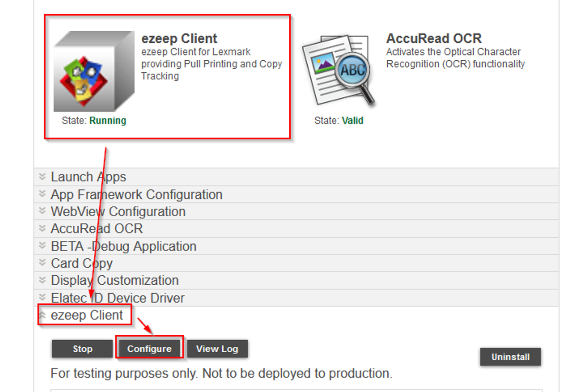The height and width of the screenshot is (392, 582).
Task: Select BETA -Debug Application row label
Action: tap(124, 246)
